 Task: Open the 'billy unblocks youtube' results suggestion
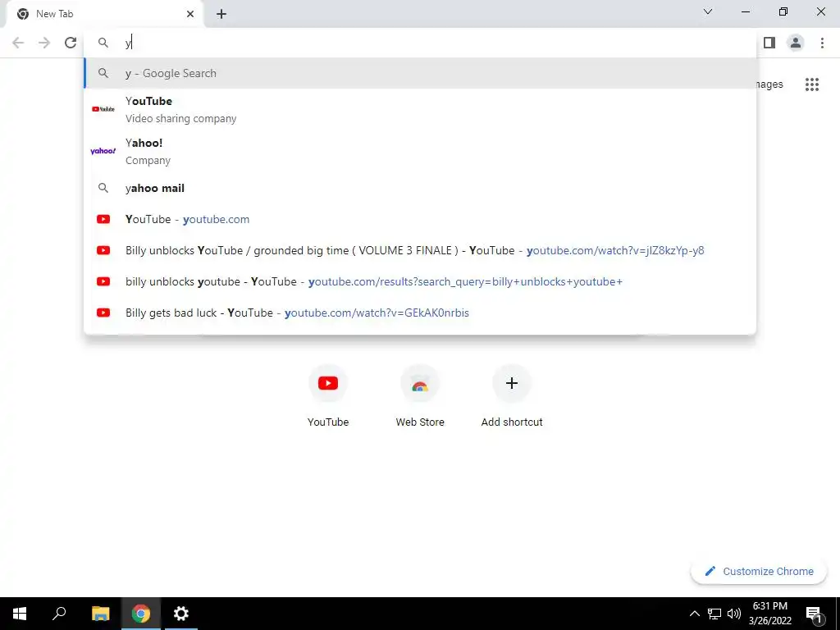tap(420, 281)
